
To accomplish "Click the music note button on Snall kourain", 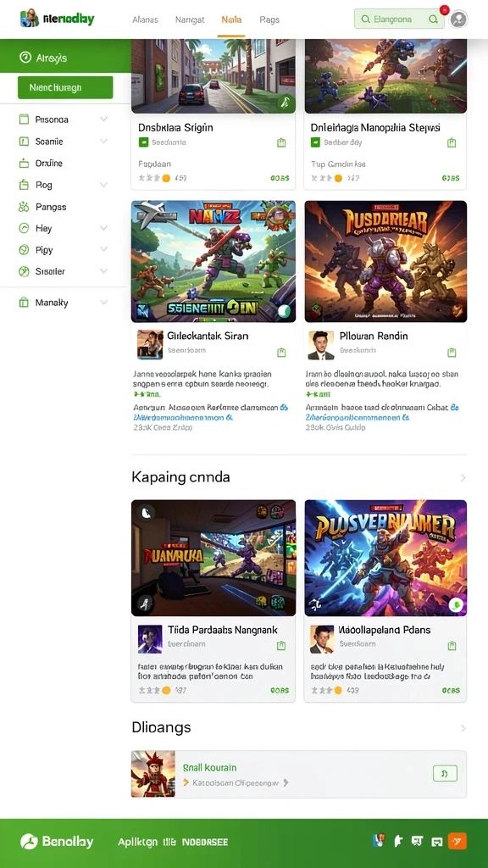I will point(445,773).
